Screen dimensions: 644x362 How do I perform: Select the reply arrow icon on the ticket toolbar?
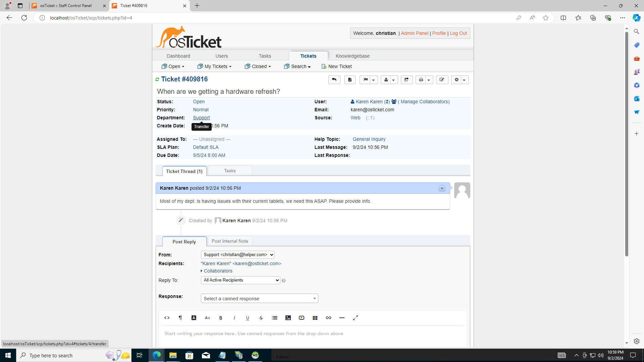[x=334, y=79]
